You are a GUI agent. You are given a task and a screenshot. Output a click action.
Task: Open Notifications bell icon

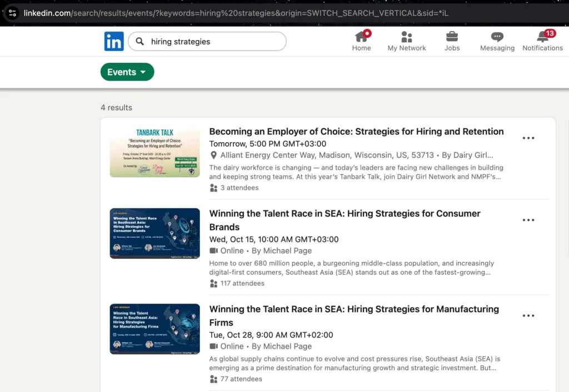[542, 37]
